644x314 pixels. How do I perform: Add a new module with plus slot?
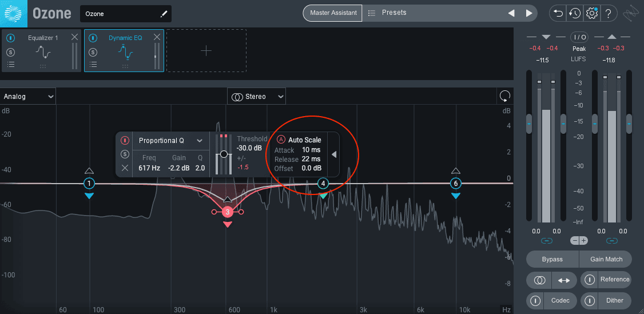206,51
